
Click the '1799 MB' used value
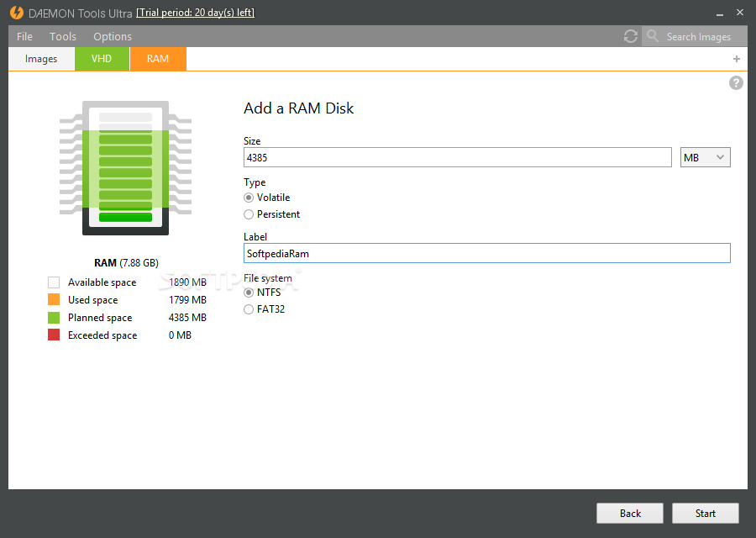pyautogui.click(x=187, y=299)
